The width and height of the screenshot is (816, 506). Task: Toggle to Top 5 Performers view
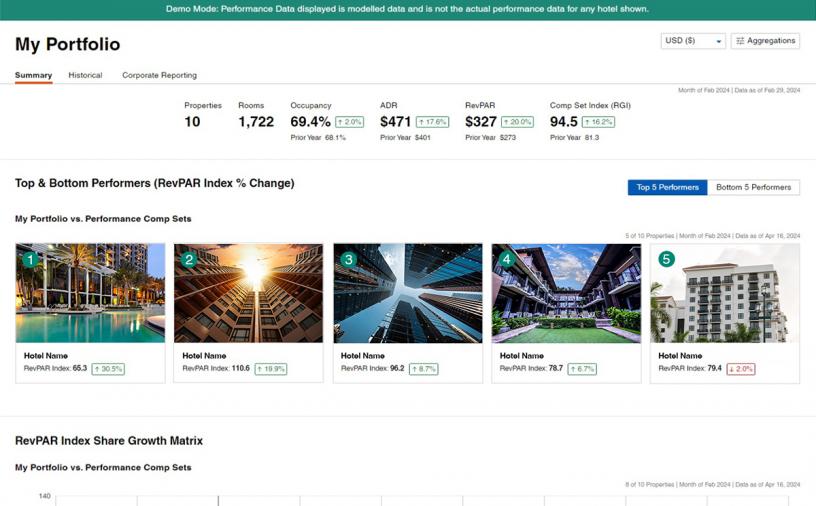point(667,187)
